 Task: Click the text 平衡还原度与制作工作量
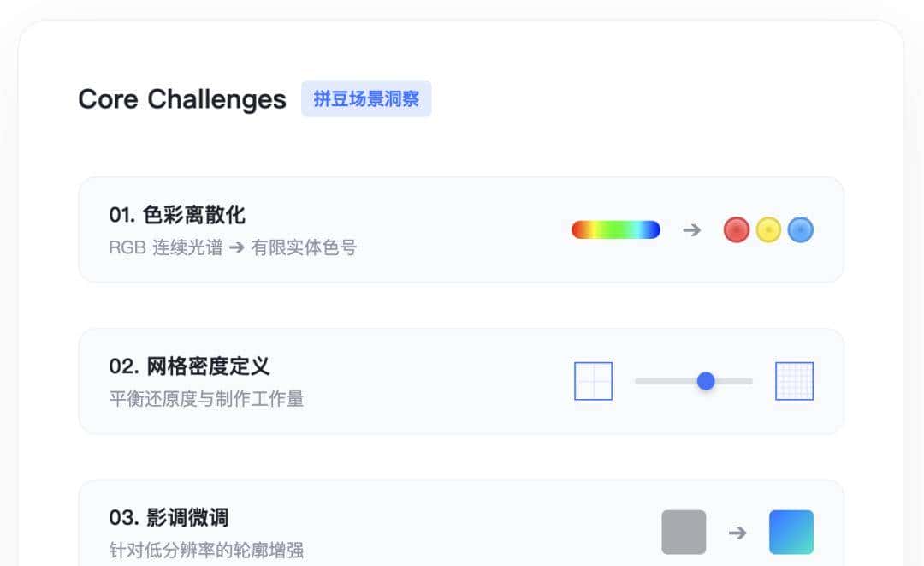click(207, 398)
